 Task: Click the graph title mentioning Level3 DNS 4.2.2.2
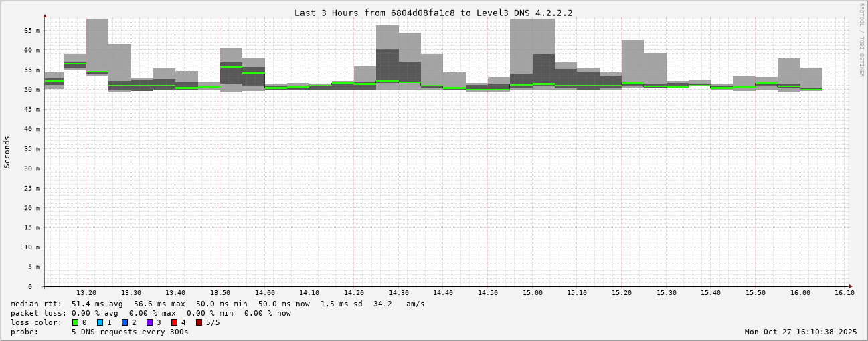tap(433, 13)
